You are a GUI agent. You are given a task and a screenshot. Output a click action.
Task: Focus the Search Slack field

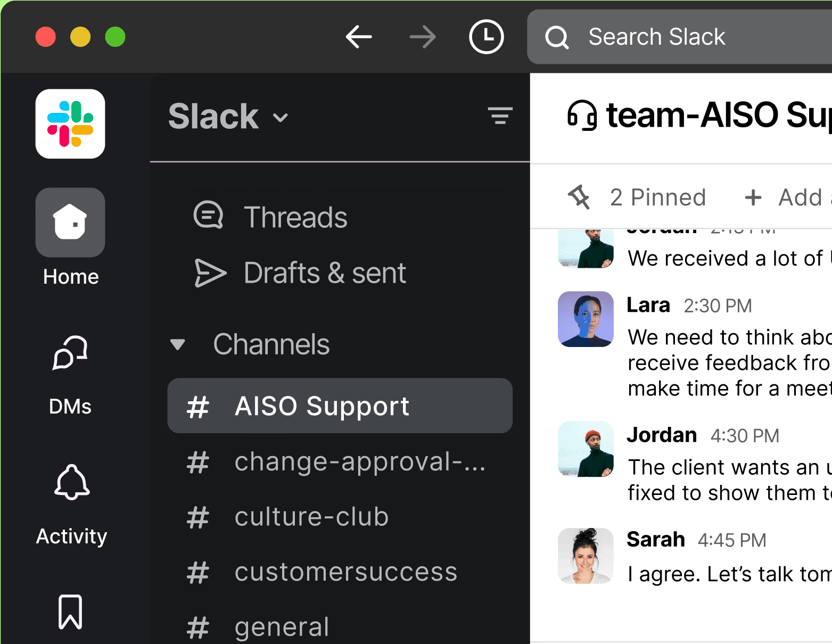[x=680, y=37]
